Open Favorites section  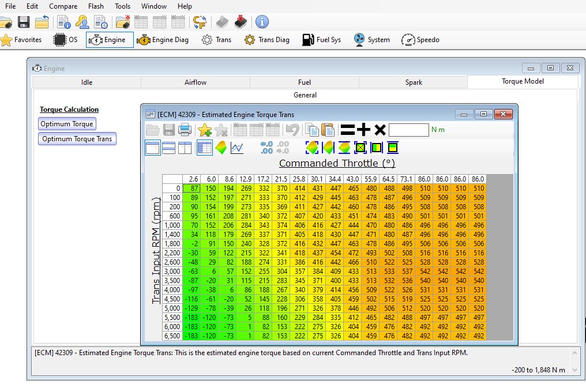[21, 40]
